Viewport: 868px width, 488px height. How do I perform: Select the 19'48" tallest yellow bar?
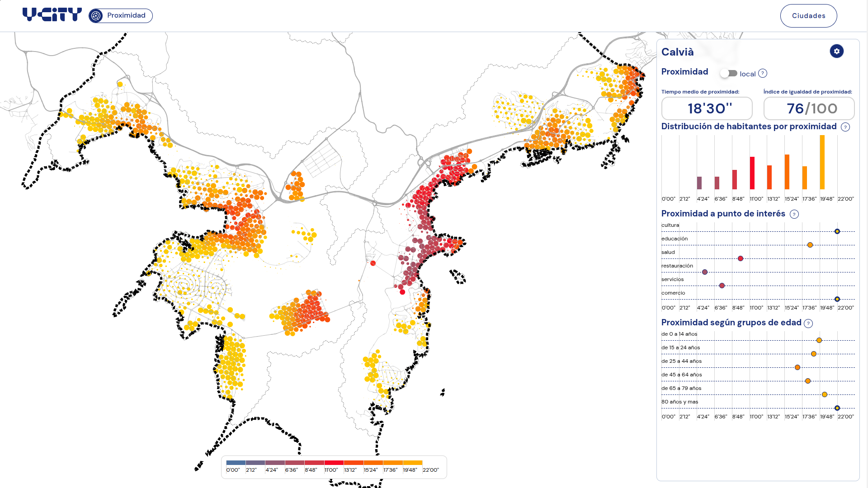point(822,162)
